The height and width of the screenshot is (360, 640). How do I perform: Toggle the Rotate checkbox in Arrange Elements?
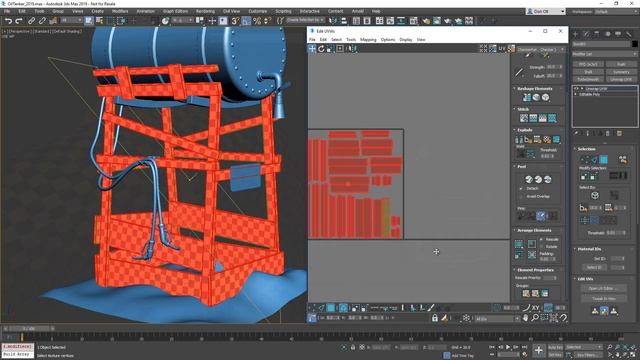pos(541,247)
